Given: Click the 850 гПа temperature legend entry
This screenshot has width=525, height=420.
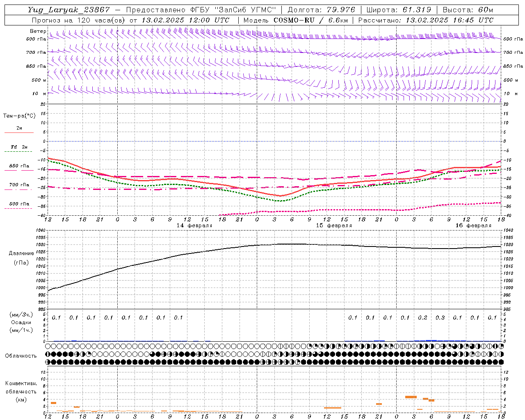Looking at the screenshot, I should (x=19, y=166).
